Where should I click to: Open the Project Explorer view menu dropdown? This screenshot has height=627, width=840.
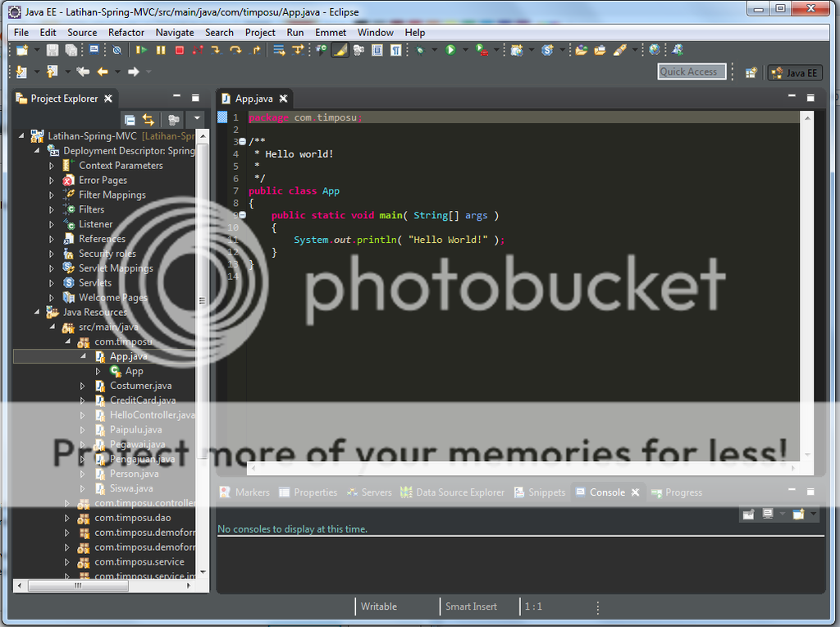tap(197, 119)
